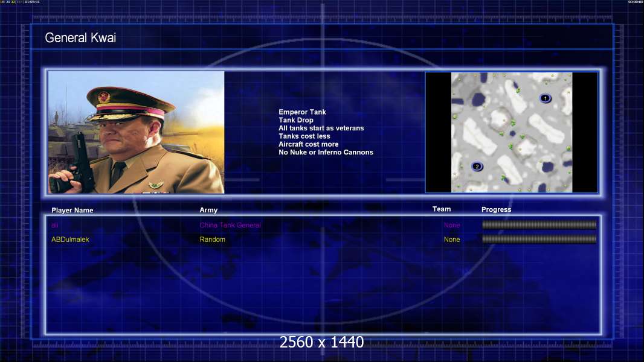Click the General Kwai title text
Image resolution: width=644 pixels, height=362 pixels.
(80, 38)
